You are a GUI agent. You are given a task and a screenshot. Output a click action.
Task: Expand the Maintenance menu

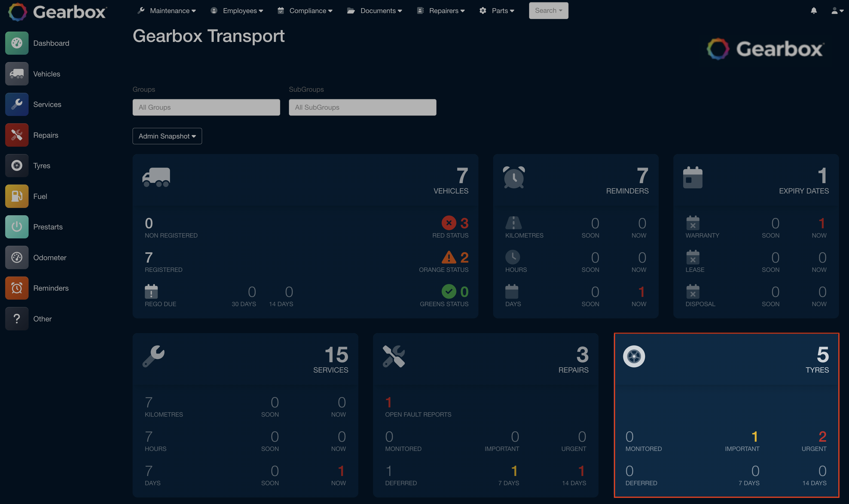click(167, 11)
